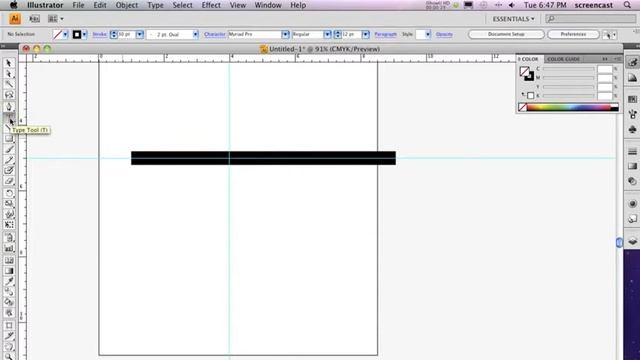
Task: Open the fill color dropdown in control bar
Action: pos(65,35)
